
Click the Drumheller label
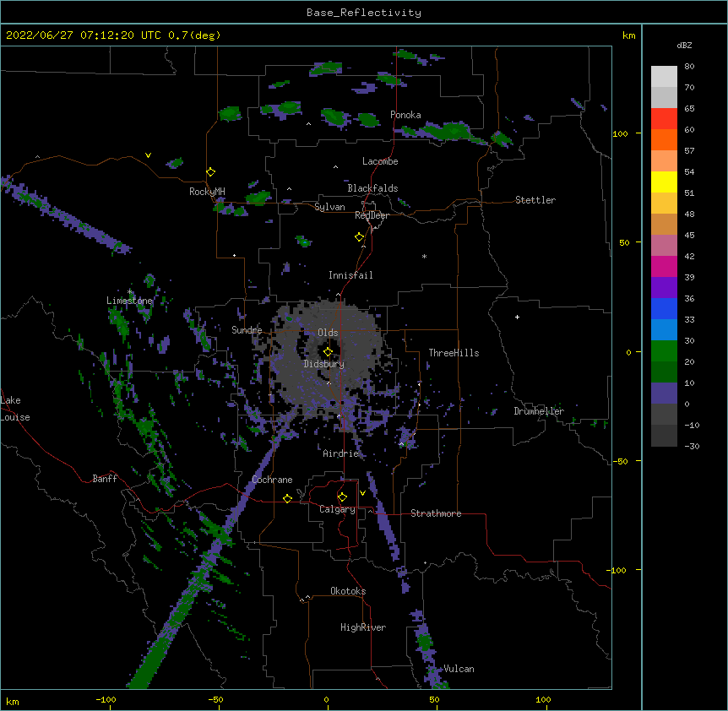pyautogui.click(x=539, y=411)
